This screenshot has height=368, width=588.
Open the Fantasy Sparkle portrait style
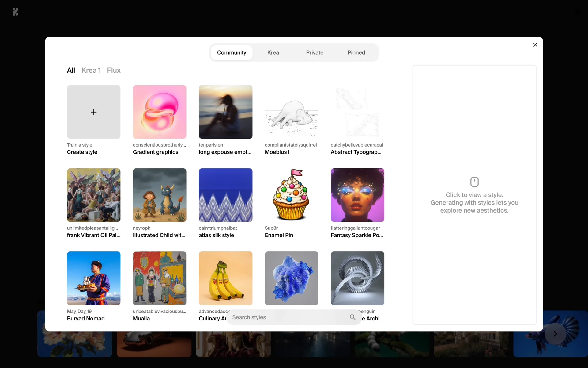[357, 195]
